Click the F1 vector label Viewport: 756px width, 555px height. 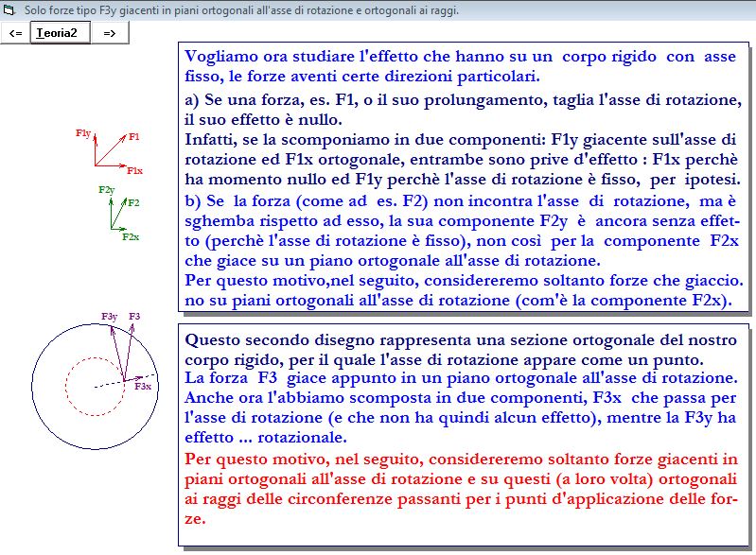[x=134, y=137]
